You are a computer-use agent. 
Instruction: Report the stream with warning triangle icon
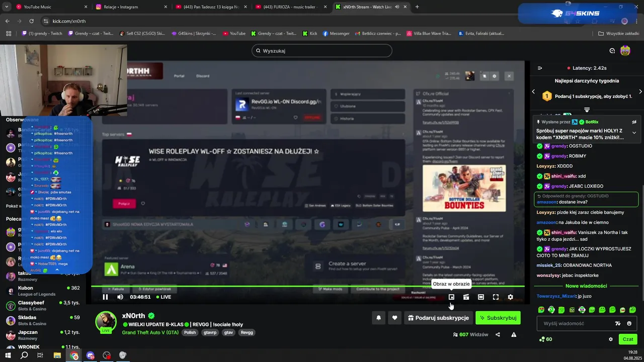coord(514,334)
